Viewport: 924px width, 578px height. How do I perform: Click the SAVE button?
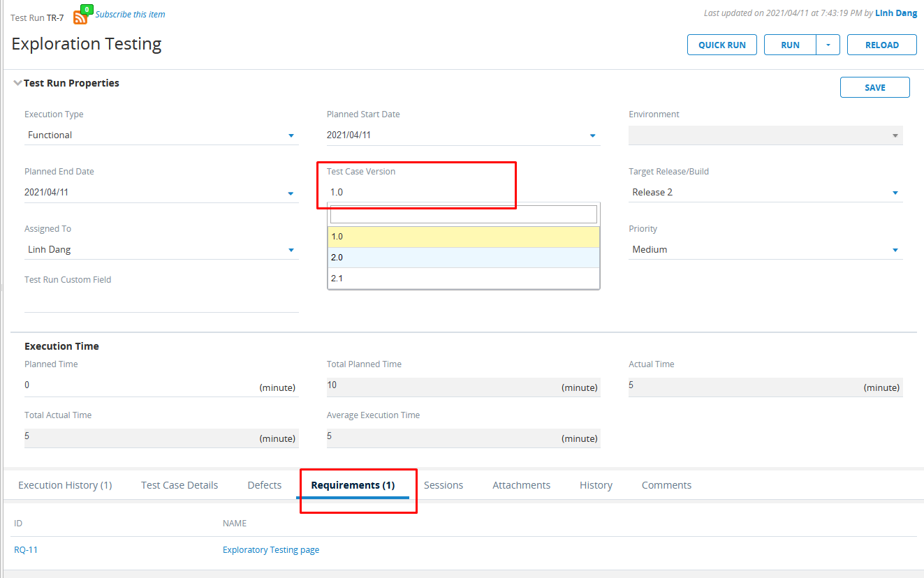[x=874, y=87]
